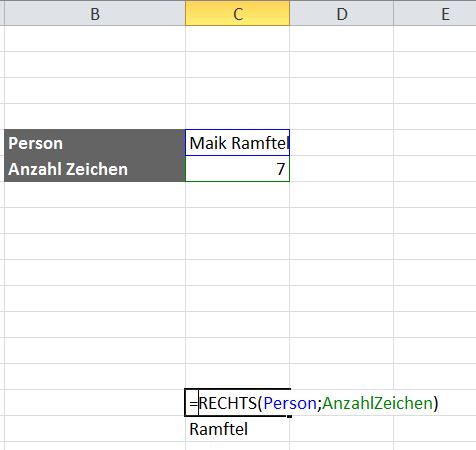This screenshot has width=476, height=450.
Task: Select column C header
Action: coord(238,13)
